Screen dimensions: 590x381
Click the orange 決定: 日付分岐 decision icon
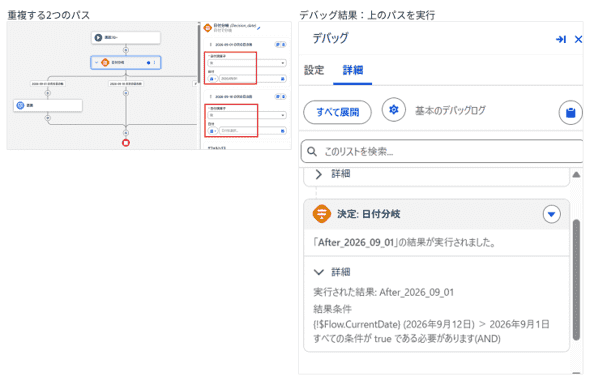pos(322,214)
